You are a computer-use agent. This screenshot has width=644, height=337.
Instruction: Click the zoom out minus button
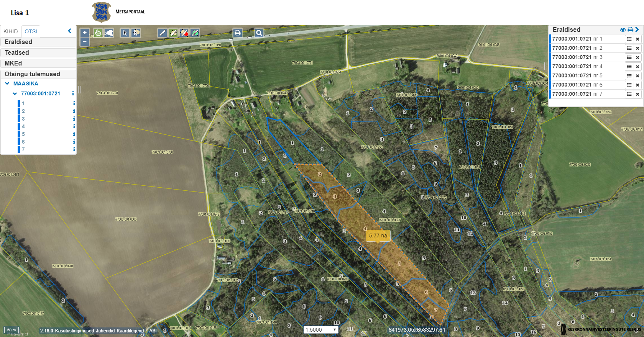click(85, 41)
